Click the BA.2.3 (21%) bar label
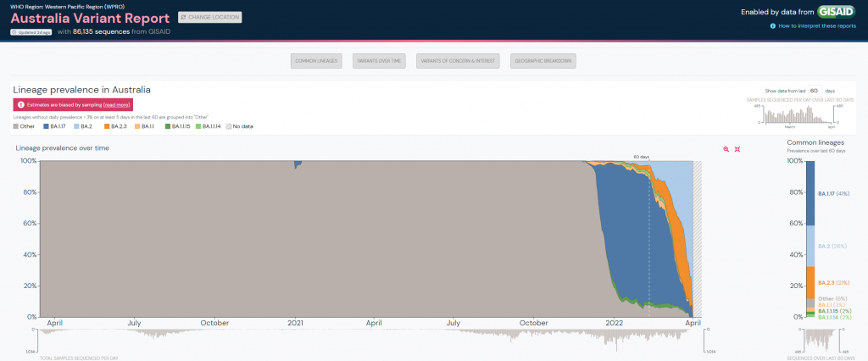The width and height of the screenshot is (868, 361). pyautogui.click(x=833, y=283)
